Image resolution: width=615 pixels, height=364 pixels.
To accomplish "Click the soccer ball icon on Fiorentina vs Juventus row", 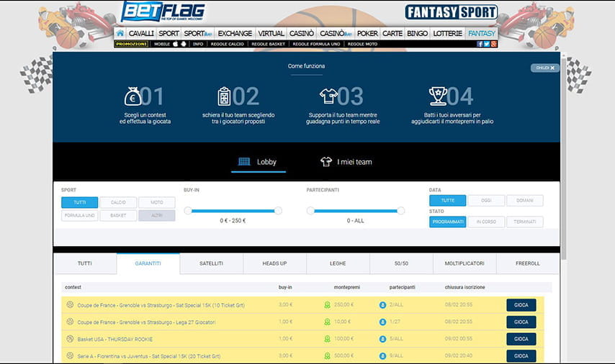I will pos(70,356).
